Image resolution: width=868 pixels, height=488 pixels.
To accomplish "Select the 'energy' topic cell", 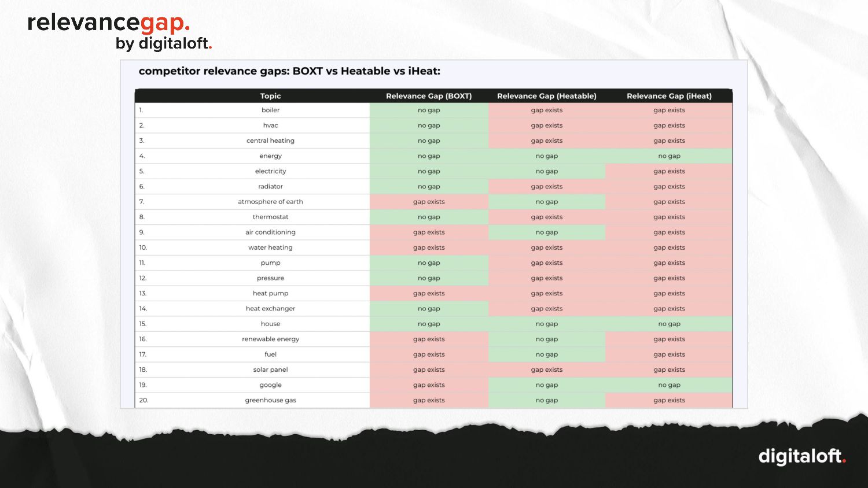I will (270, 156).
